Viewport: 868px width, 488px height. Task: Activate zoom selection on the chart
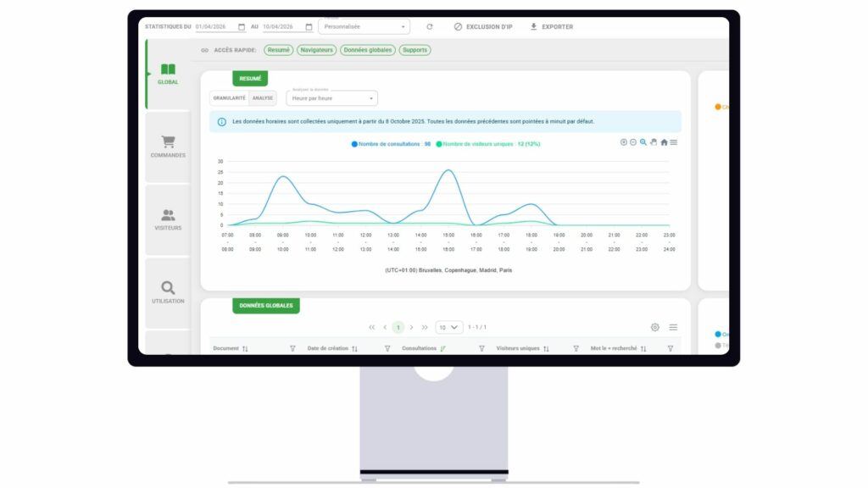[x=642, y=142]
